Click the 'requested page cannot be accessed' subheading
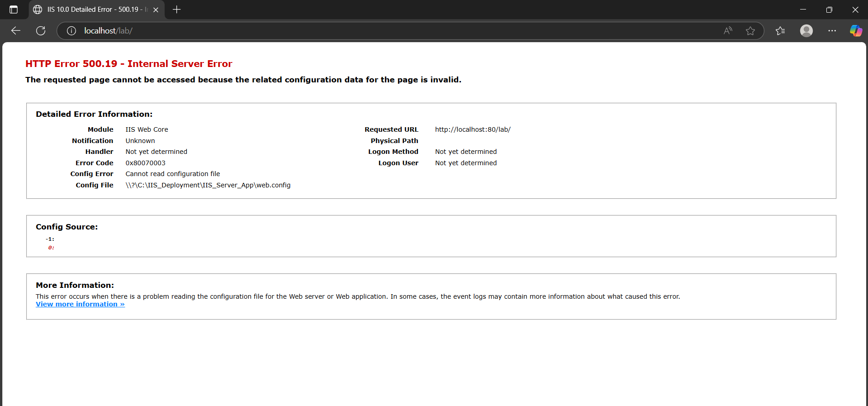The image size is (868, 406). pos(243,80)
